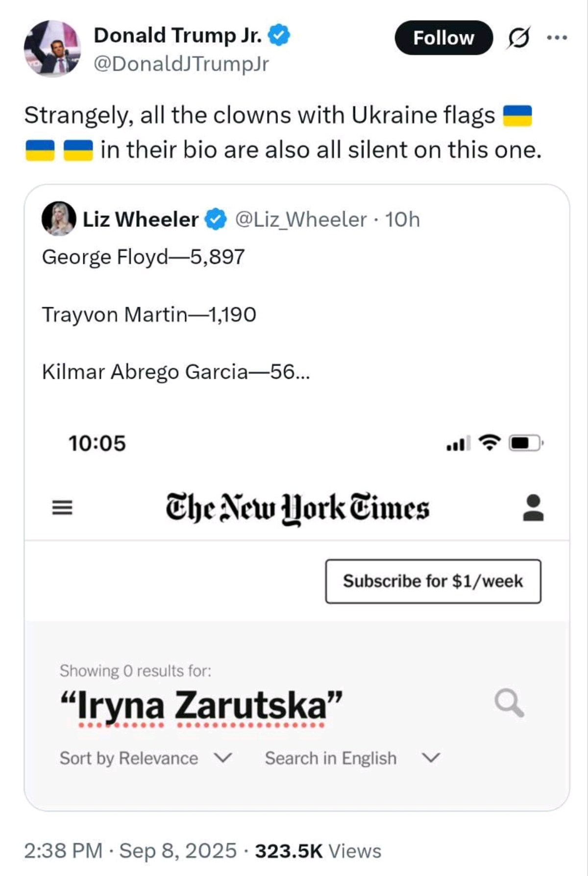Click the Follow button
Viewport: 588px width, 876px height.
click(x=443, y=38)
